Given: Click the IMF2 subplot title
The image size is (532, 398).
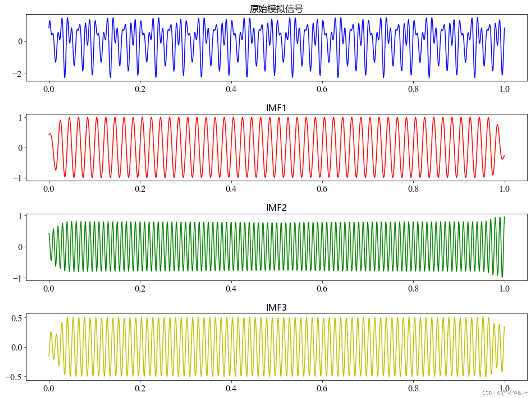Looking at the screenshot, I should (276, 208).
